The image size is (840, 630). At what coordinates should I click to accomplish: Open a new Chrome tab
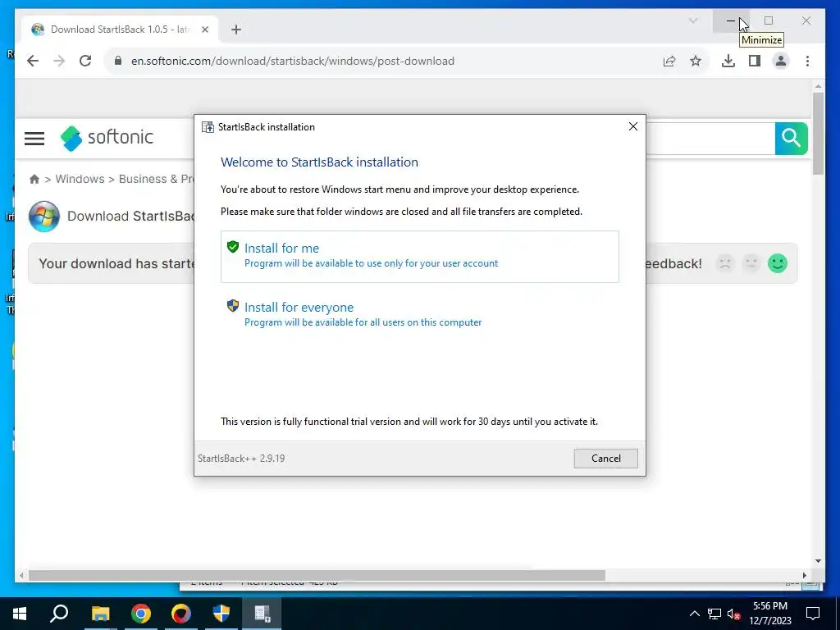[236, 30]
